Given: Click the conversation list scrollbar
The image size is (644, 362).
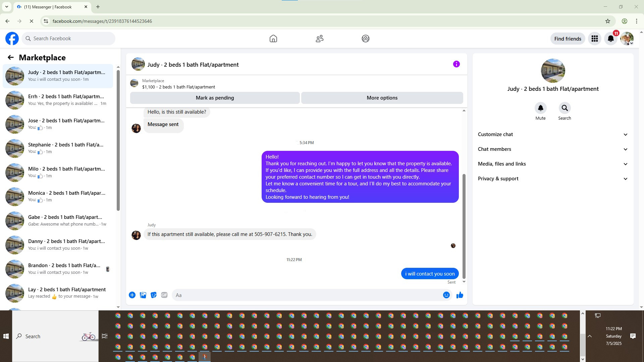Looking at the screenshot, I should click(118, 141).
